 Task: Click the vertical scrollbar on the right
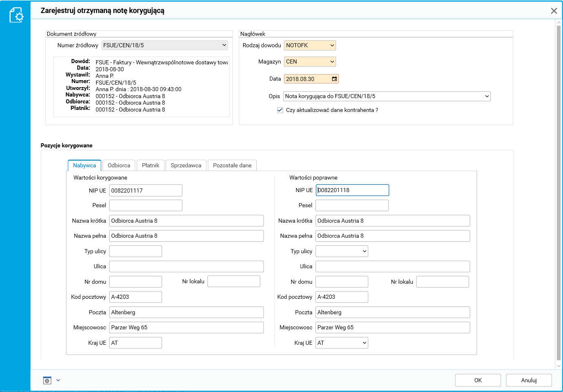pos(559,191)
